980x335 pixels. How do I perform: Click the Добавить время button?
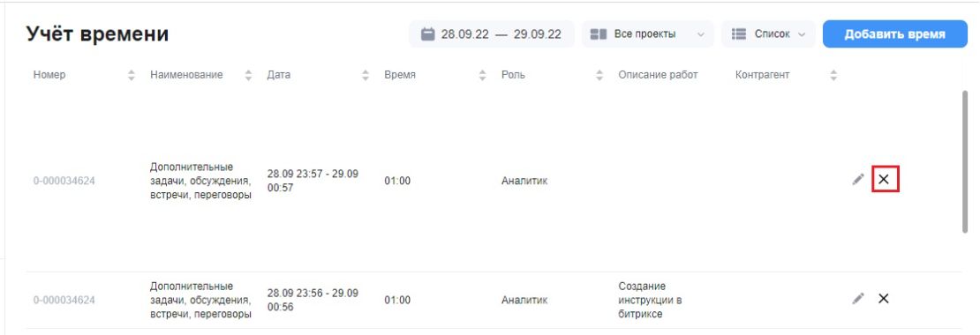(894, 33)
